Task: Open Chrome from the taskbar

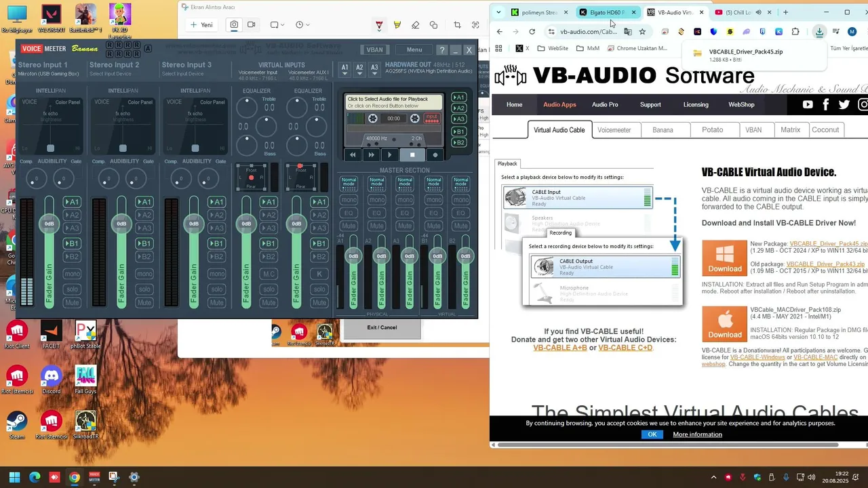Action: (74, 477)
